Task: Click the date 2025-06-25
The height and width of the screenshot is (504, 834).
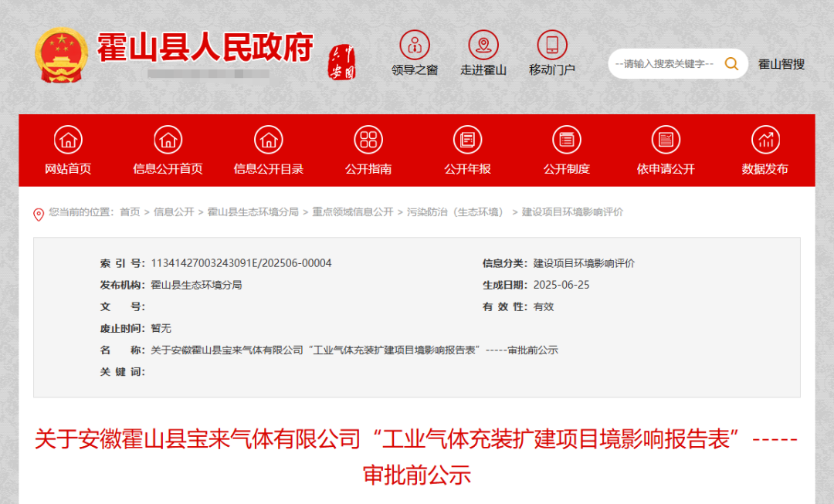Action: click(561, 285)
